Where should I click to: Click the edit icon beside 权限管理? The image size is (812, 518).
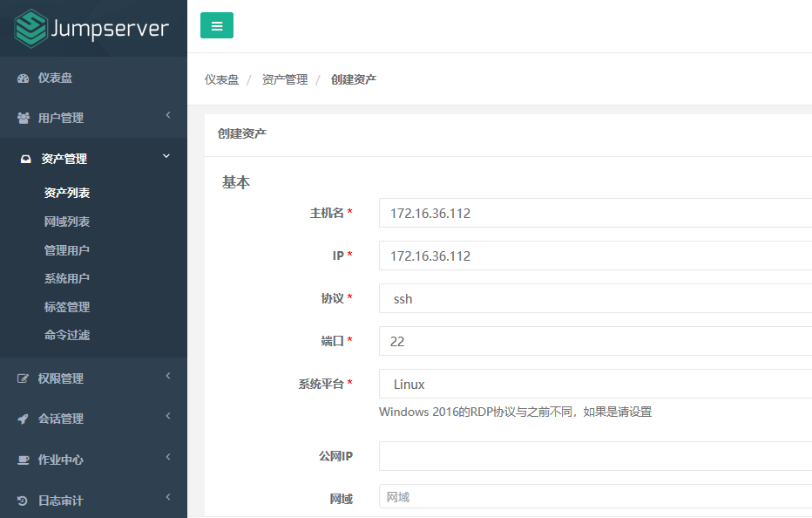[24, 379]
